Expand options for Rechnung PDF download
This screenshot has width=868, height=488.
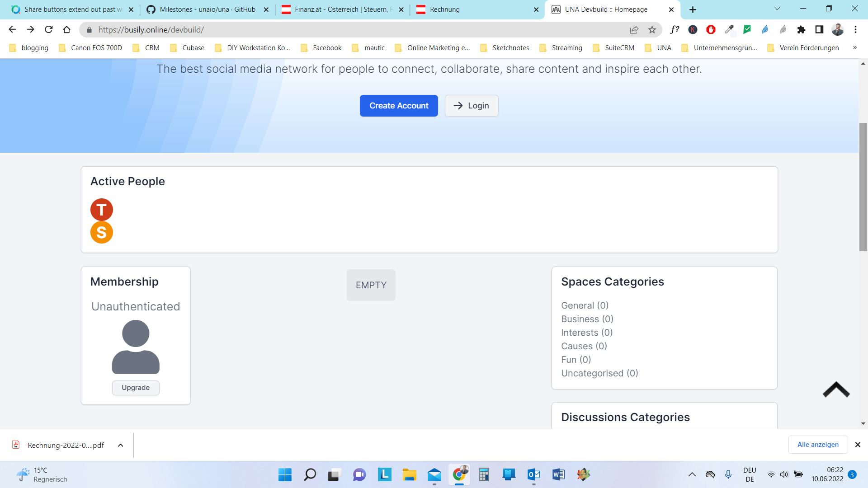point(121,445)
